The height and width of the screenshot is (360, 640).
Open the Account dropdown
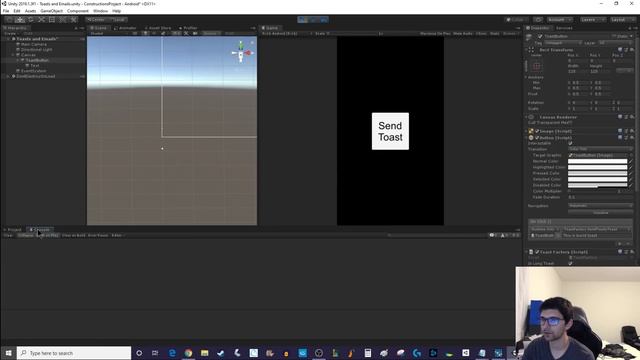559,20
